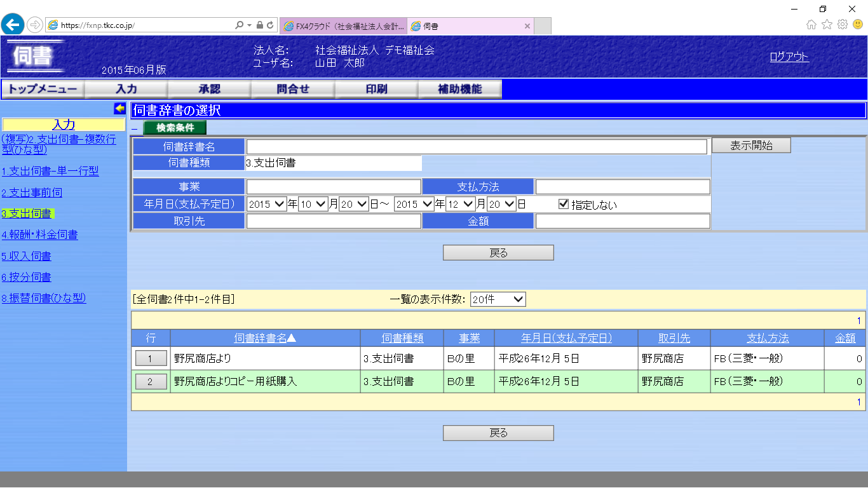This screenshot has width=868, height=488.
Task: Open 5.収入伺書 link
Action: coord(26,256)
